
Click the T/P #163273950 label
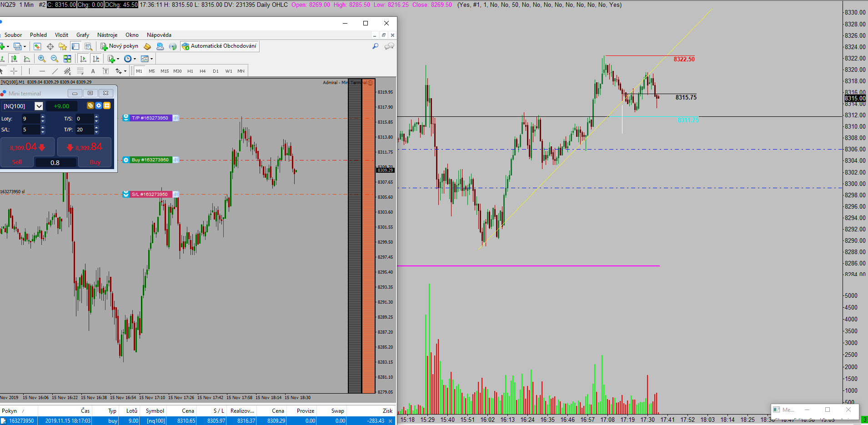(x=150, y=118)
